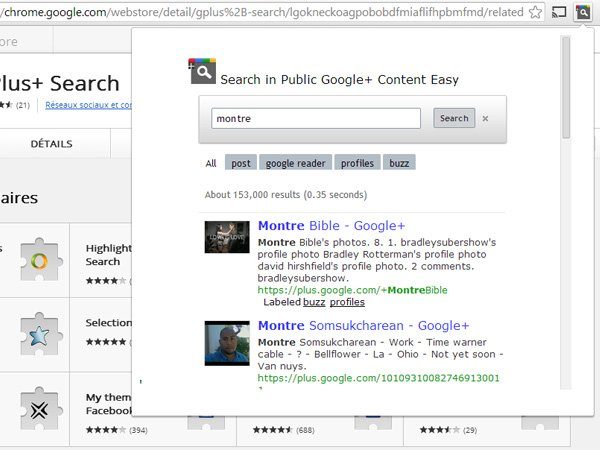Open the plus.google.com/1010931008274691300 URL

tap(378, 378)
